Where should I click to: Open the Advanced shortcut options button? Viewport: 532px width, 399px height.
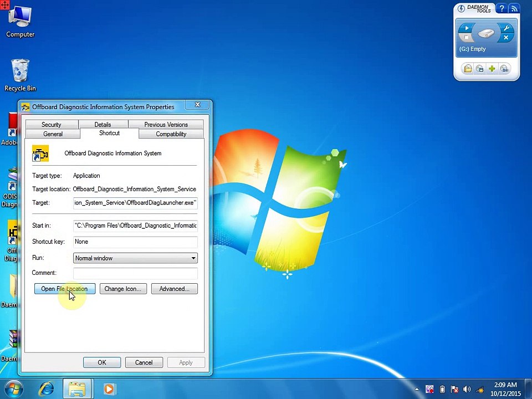(x=175, y=289)
